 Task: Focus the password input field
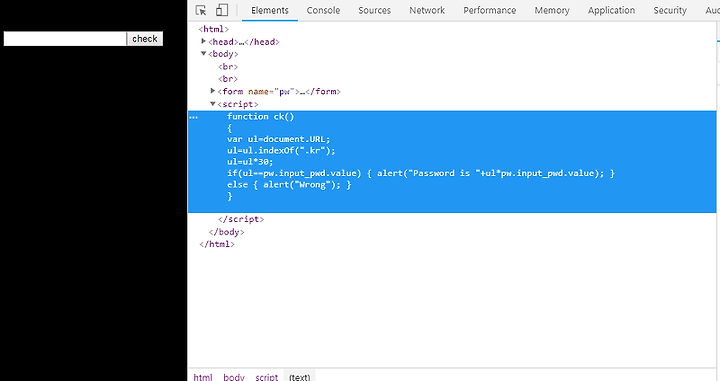point(65,39)
